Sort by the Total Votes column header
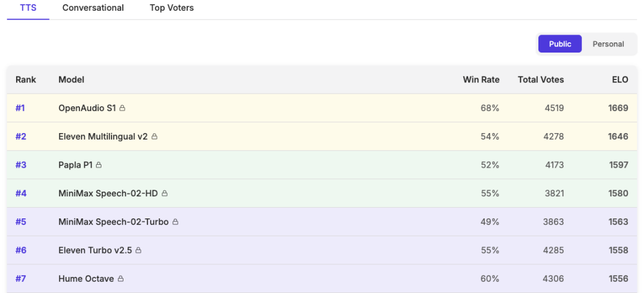 click(541, 80)
